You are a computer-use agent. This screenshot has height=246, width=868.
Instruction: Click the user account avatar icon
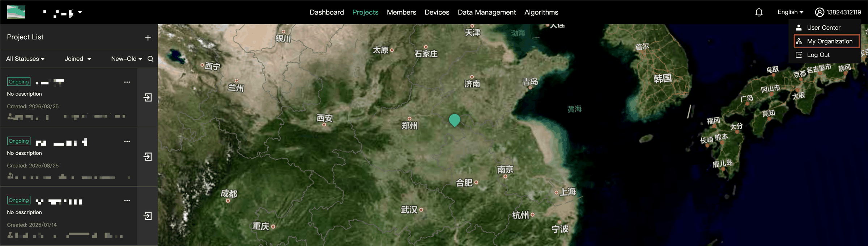[820, 12]
